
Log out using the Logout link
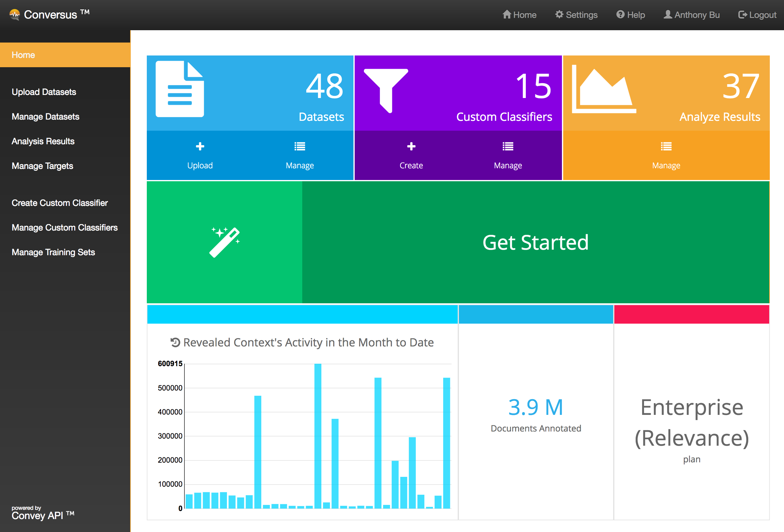pos(757,15)
